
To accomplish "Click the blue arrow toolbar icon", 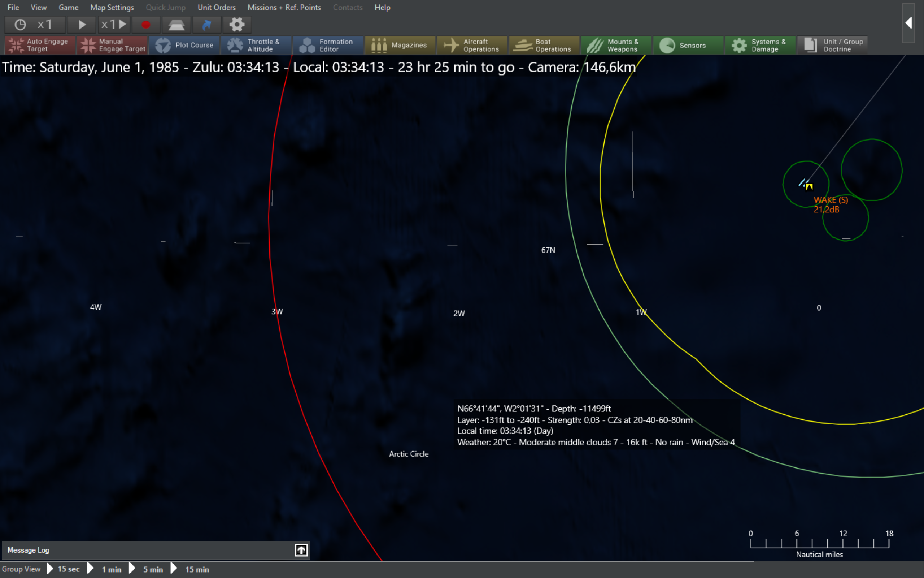I will tap(206, 25).
